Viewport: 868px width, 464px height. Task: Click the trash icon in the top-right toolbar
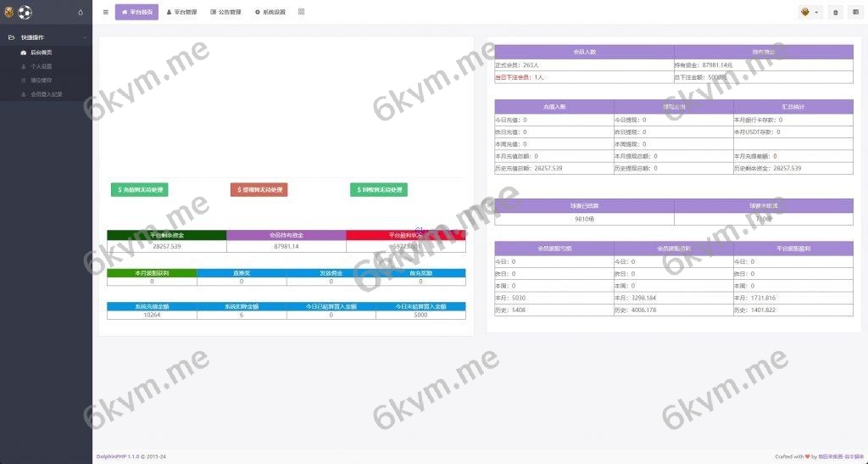(835, 12)
